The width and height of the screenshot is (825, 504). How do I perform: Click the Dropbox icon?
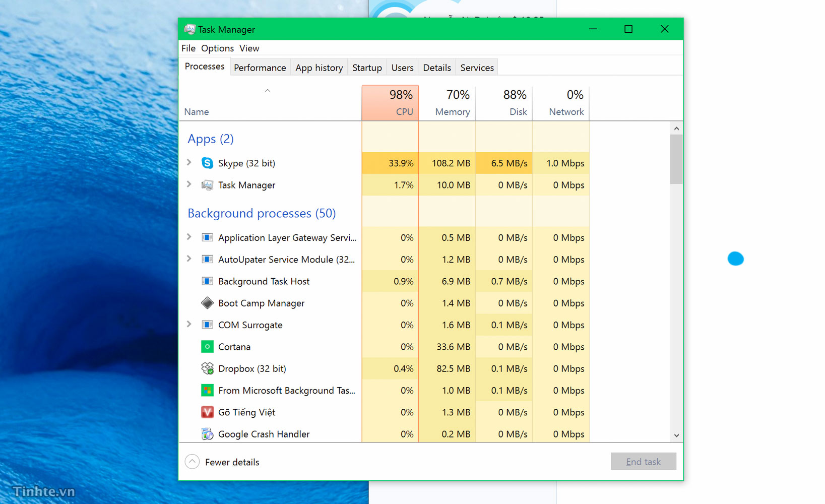coord(207,368)
